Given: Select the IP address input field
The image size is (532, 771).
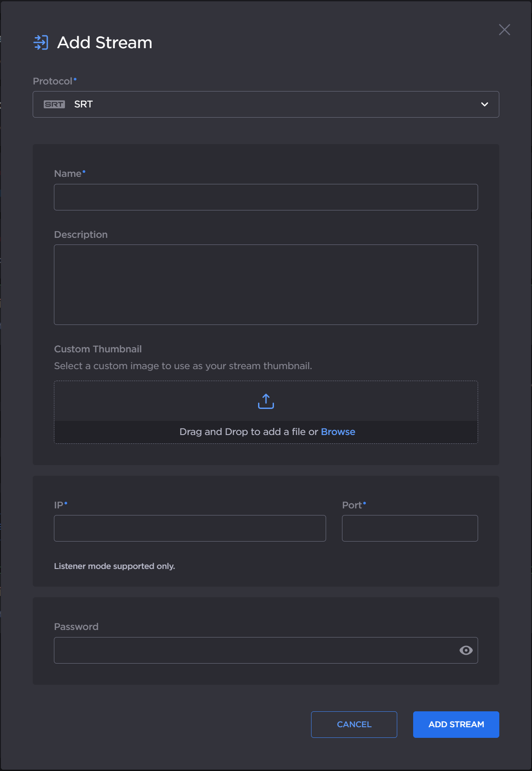Looking at the screenshot, I should point(190,528).
